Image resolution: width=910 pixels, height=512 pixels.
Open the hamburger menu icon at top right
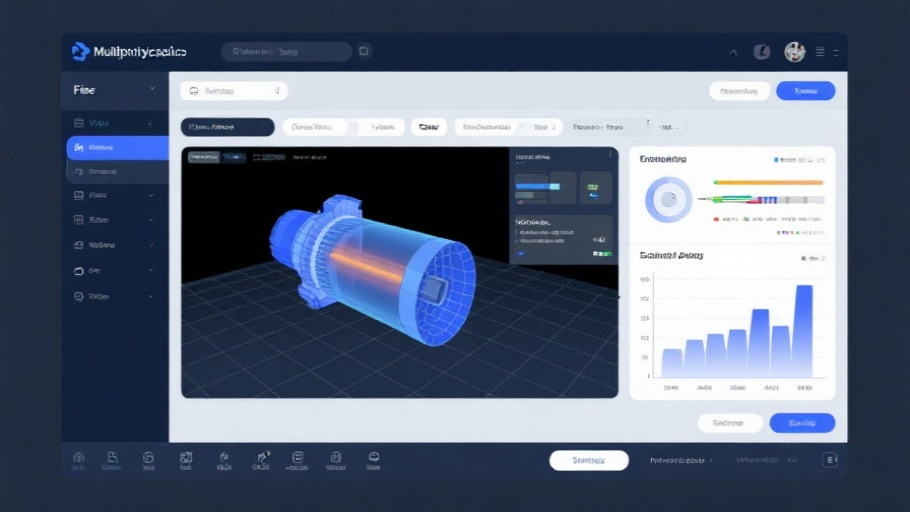point(821,52)
